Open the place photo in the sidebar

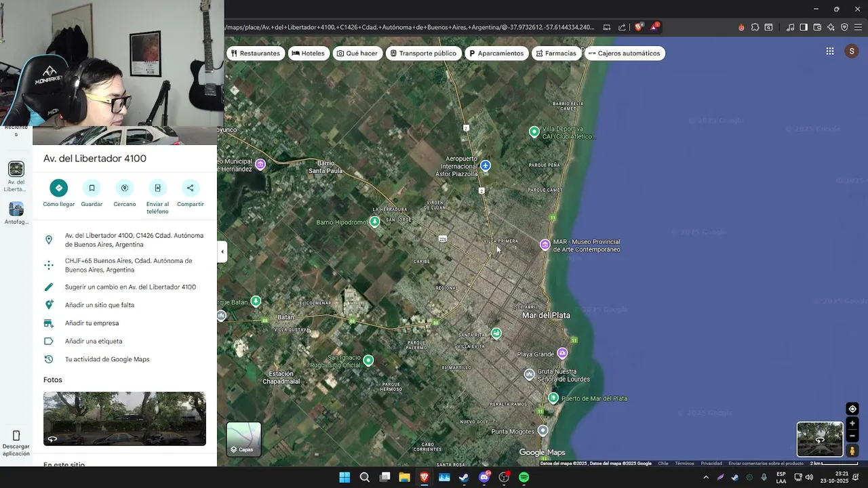125,419
